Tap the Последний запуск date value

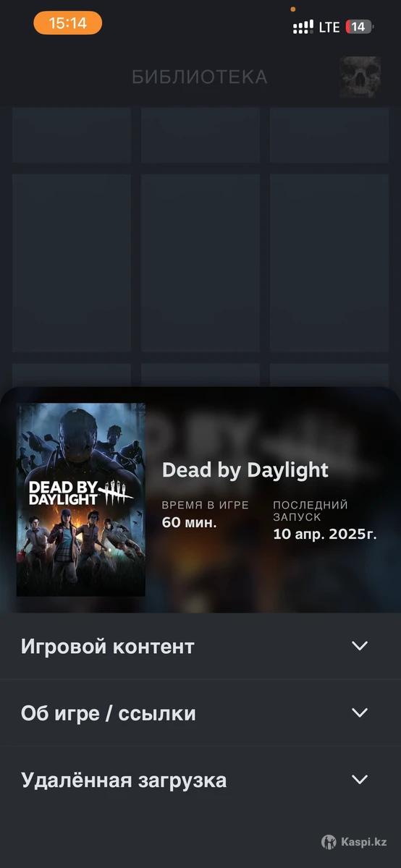tap(325, 535)
